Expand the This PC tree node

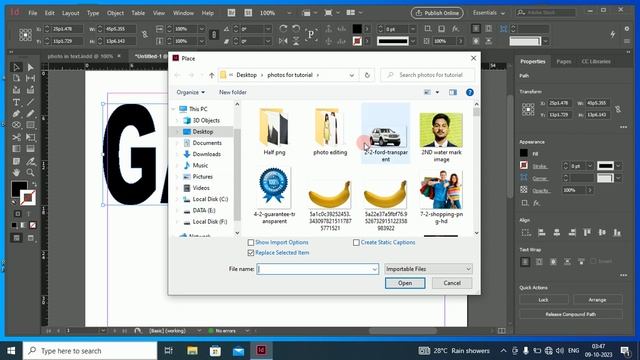tap(174, 109)
